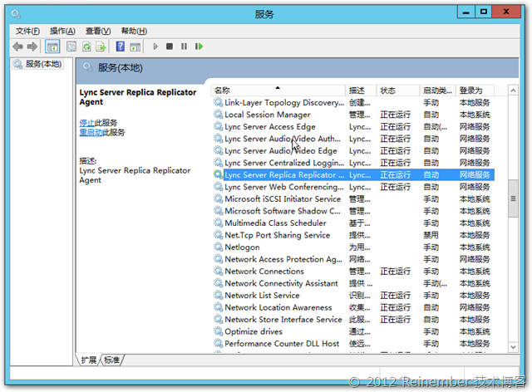This screenshot has height=392, width=532.
Task: Toggle the action pane toolbar icon
Action: click(x=135, y=47)
